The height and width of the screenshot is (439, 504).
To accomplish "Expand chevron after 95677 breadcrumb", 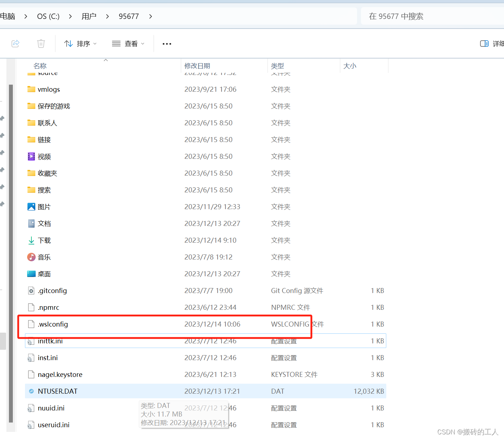I will (151, 16).
